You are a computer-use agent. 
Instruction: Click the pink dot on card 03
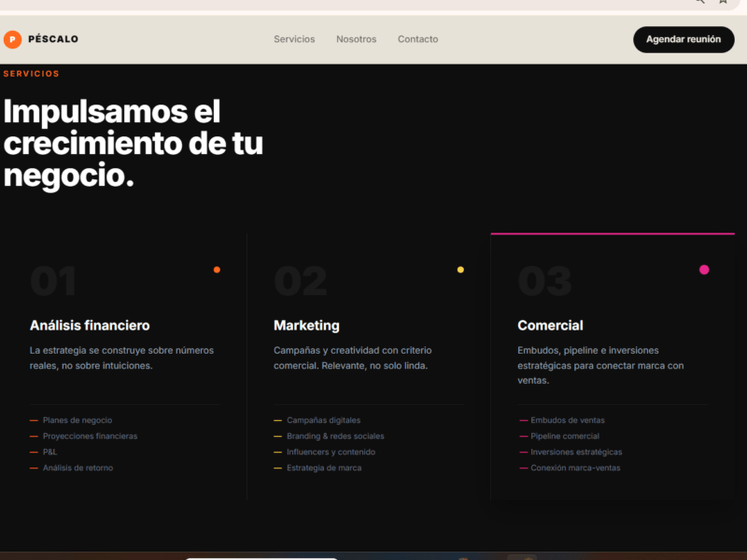pyautogui.click(x=704, y=270)
